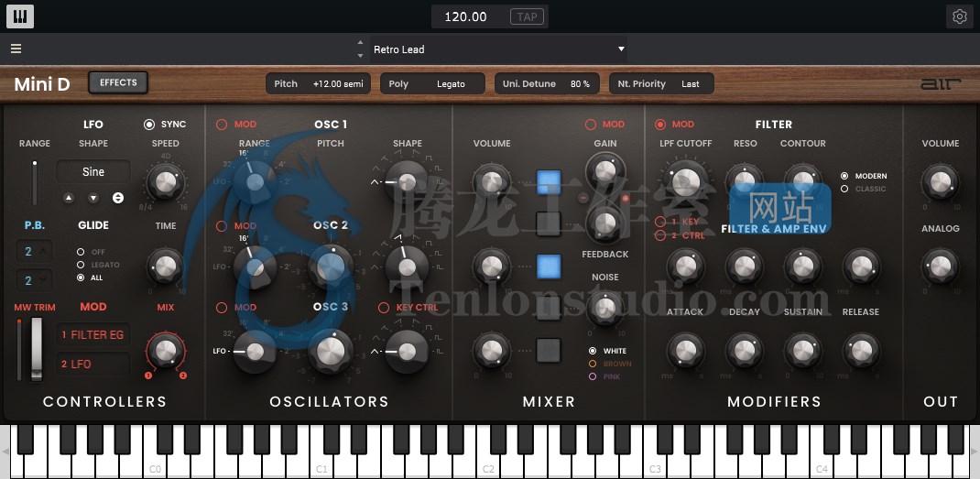Click the ANALOG knob
The height and width of the screenshot is (479, 980).
(940, 267)
